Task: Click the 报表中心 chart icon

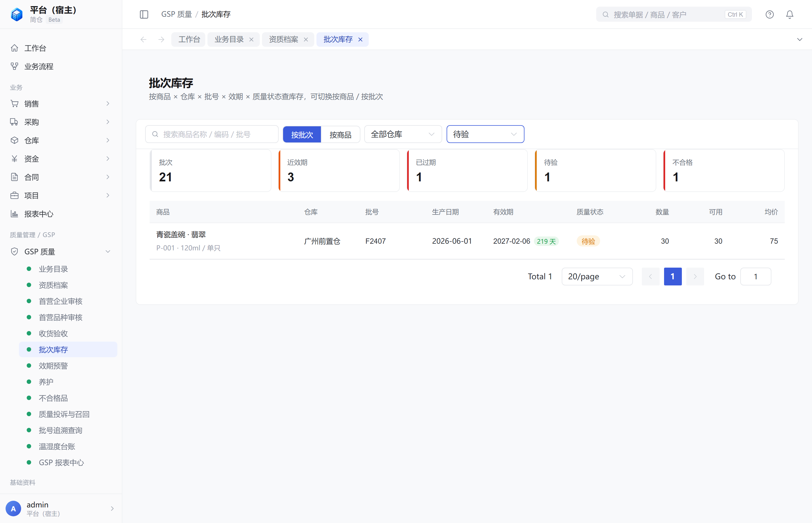Action: (14, 214)
